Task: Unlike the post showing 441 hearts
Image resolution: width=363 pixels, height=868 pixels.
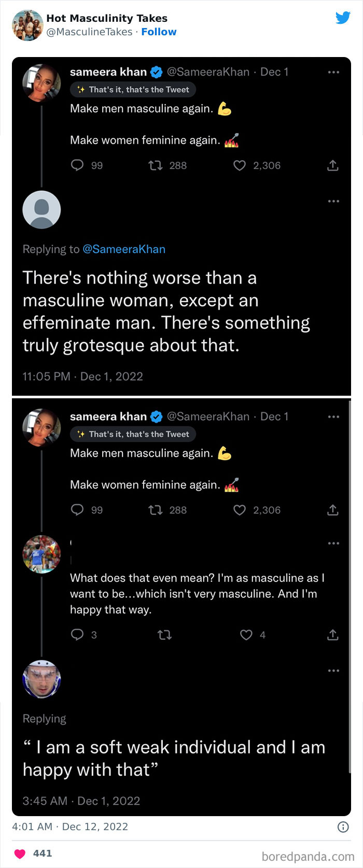Action: click(x=20, y=853)
